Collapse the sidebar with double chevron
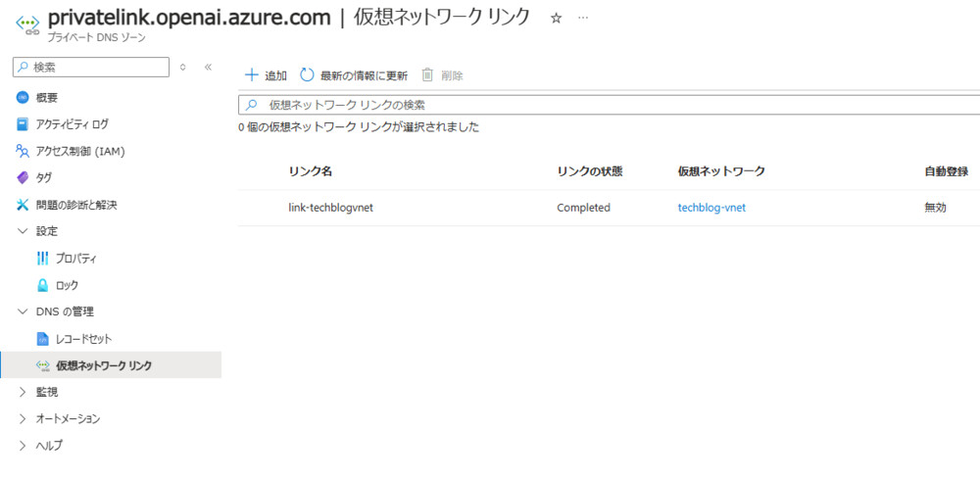 (208, 67)
